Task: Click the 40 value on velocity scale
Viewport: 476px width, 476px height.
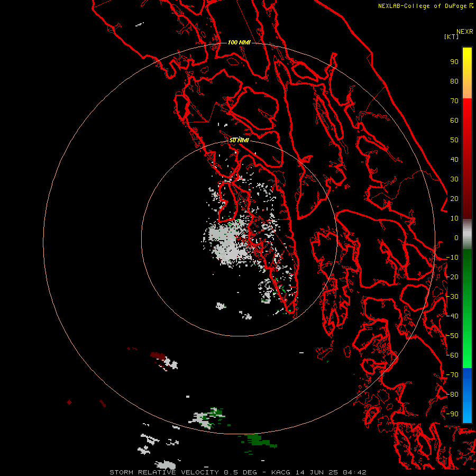Action: (x=454, y=160)
